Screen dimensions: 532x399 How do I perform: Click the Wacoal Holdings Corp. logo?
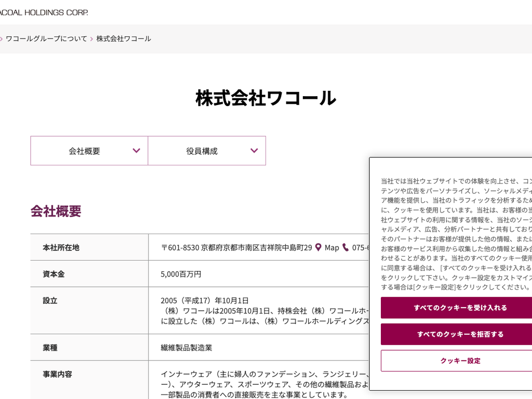(x=43, y=12)
